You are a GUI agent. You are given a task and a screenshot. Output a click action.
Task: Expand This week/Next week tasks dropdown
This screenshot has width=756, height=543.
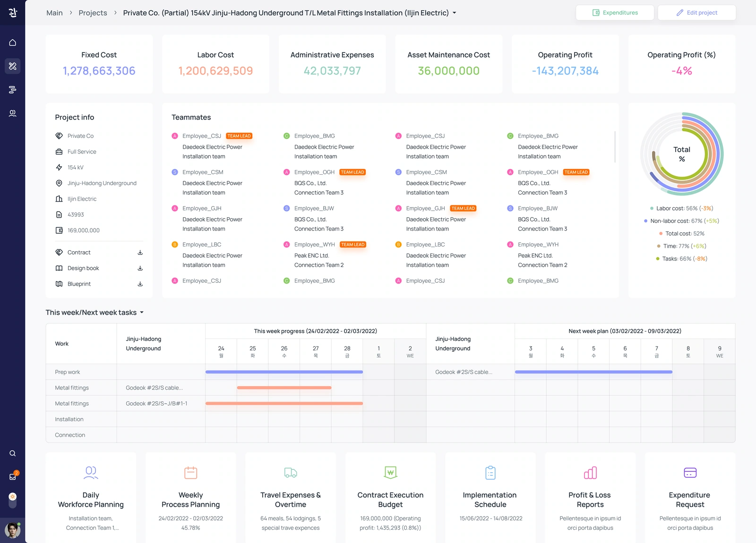[142, 313]
